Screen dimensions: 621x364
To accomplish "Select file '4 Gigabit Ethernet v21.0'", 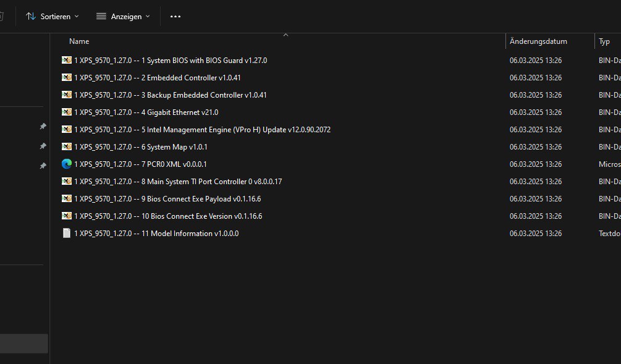I will (146, 112).
